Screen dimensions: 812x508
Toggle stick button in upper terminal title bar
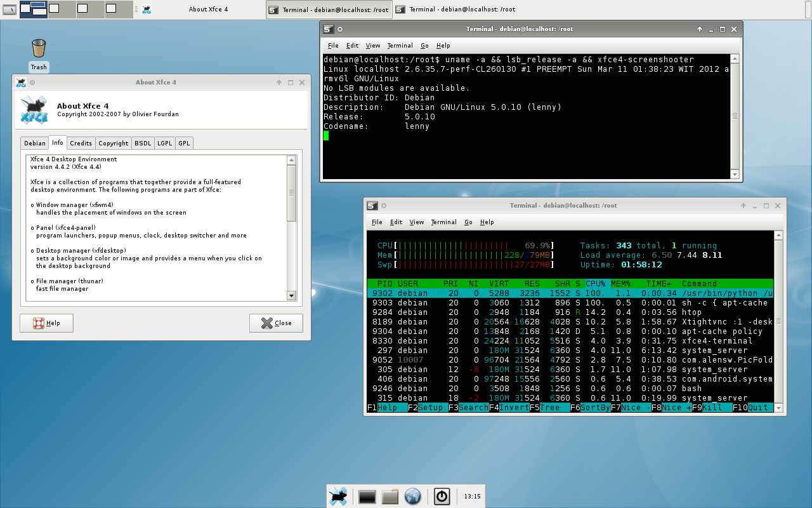point(340,29)
